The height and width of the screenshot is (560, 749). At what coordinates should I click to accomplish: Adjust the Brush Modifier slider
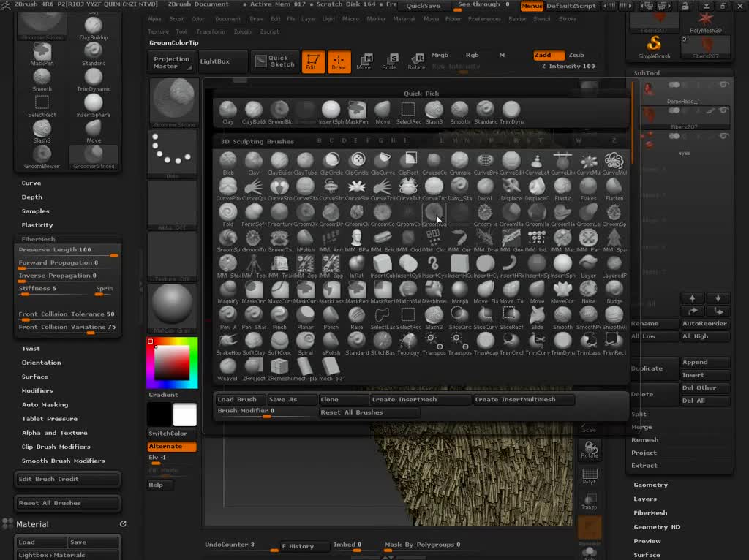click(x=266, y=412)
